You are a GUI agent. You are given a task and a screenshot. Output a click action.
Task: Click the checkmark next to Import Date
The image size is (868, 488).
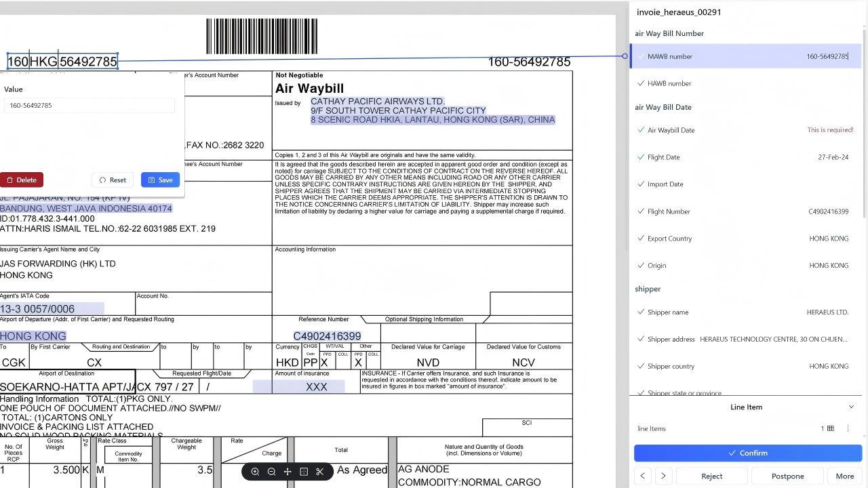pos(641,184)
